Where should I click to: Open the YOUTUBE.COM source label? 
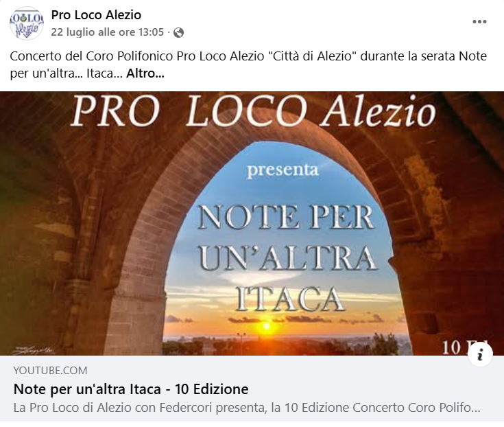point(51,371)
